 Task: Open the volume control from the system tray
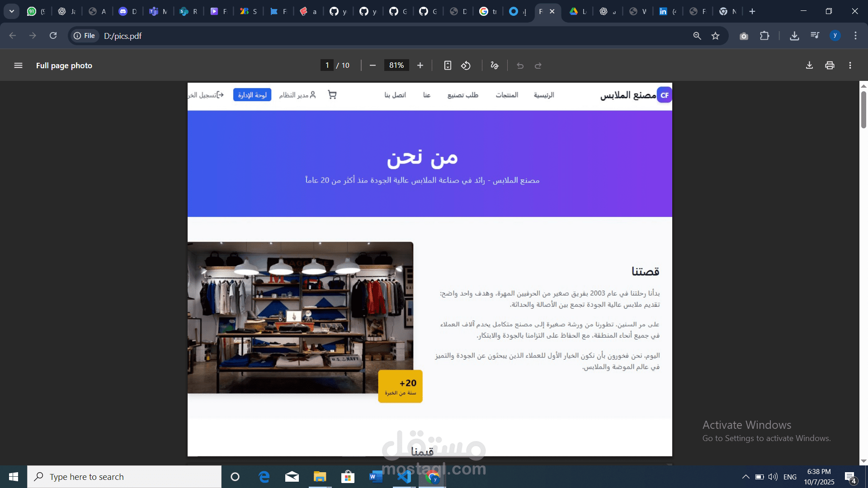(772, 476)
